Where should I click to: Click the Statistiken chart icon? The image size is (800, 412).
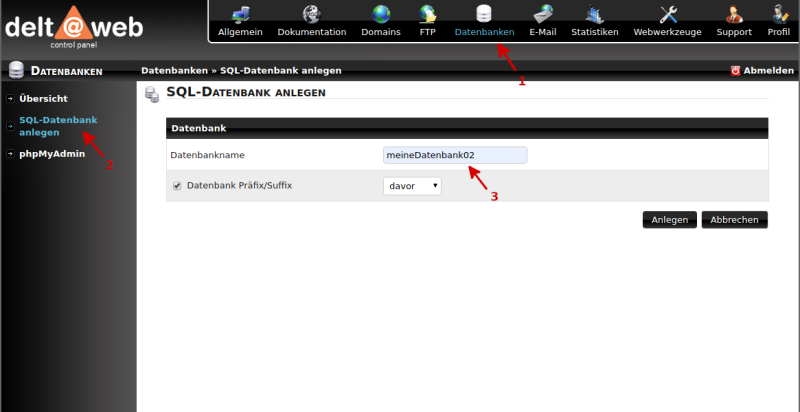pos(594,14)
